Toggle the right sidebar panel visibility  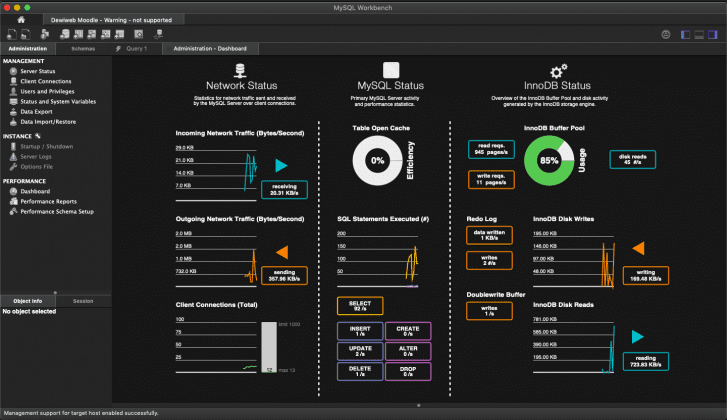coord(715,34)
